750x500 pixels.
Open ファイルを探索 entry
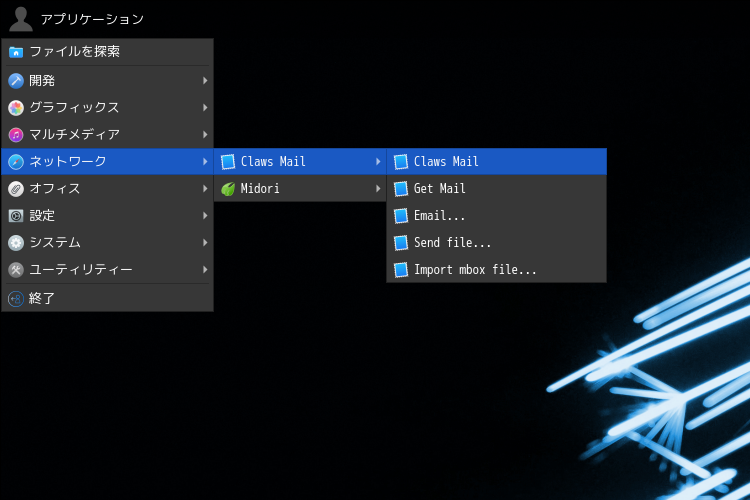tap(108, 52)
